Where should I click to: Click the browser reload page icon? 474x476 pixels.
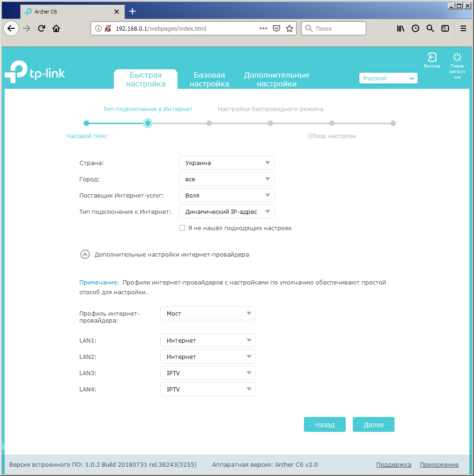pos(41,28)
